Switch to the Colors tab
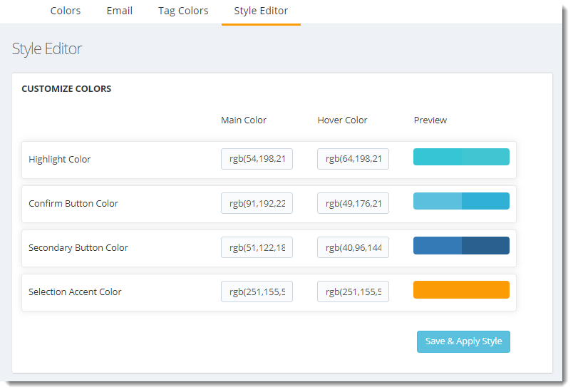 [x=66, y=11]
